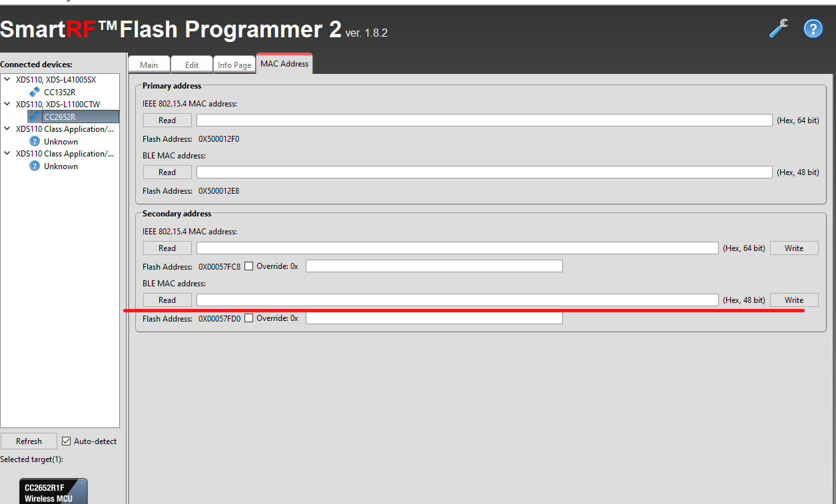The height and width of the screenshot is (504, 836).
Task: Collapse the XDS110, XDS-L1100CTW tree node
Action: 7,104
